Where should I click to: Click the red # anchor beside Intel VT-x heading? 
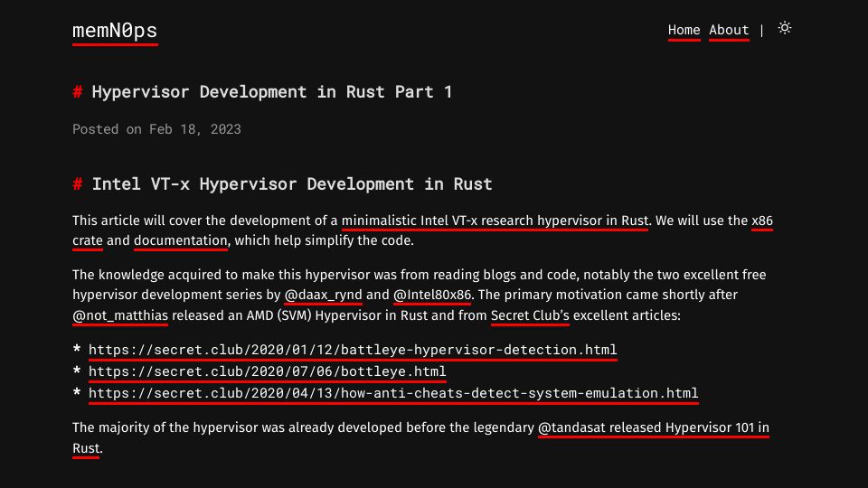[x=78, y=184]
